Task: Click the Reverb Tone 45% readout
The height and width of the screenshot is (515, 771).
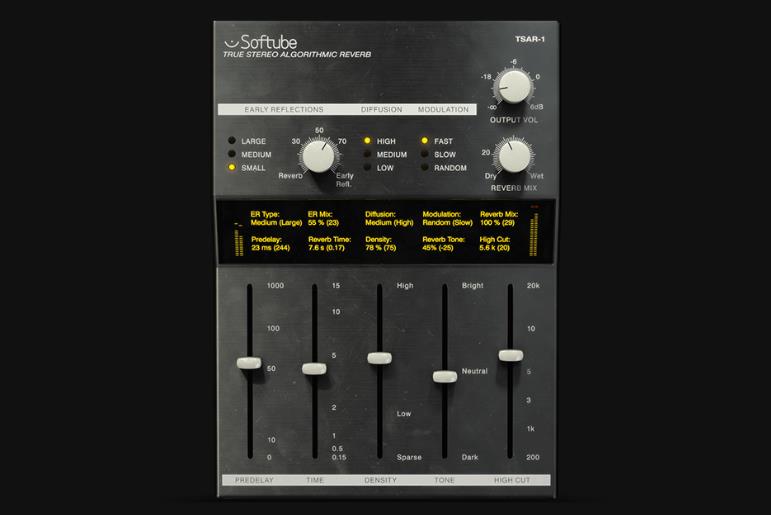Action: point(444,243)
